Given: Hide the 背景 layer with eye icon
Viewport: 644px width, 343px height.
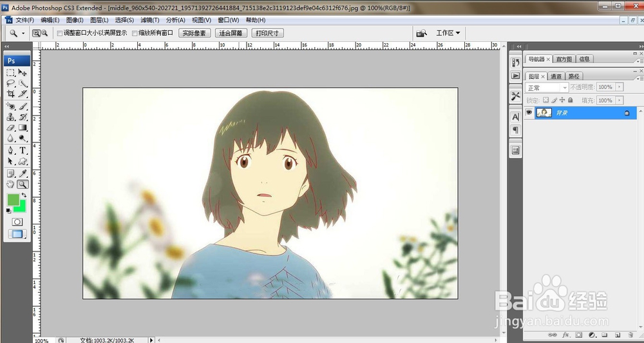Looking at the screenshot, I should [529, 112].
